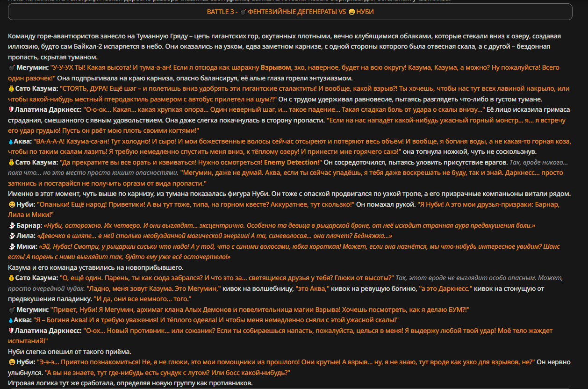
Task: Click the speaker name "Барнар:"
Action: point(29,225)
